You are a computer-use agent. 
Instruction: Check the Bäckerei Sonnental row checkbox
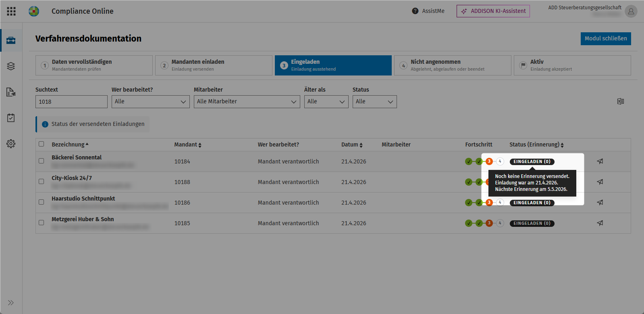41,161
